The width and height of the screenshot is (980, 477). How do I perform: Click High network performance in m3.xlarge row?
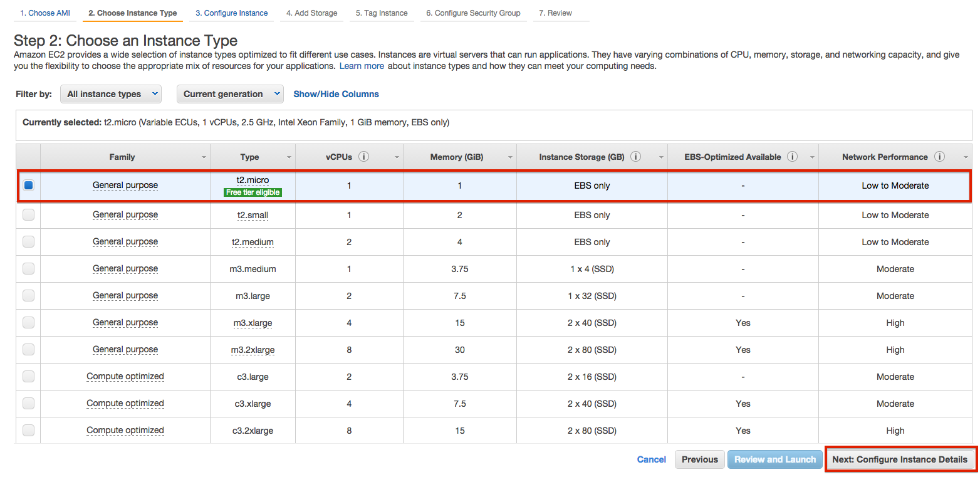[895, 323]
